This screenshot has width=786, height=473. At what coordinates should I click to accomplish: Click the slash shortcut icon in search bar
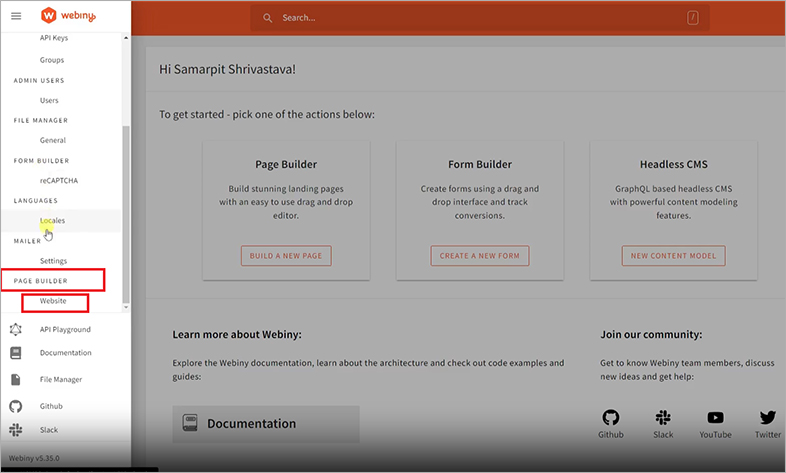point(692,18)
